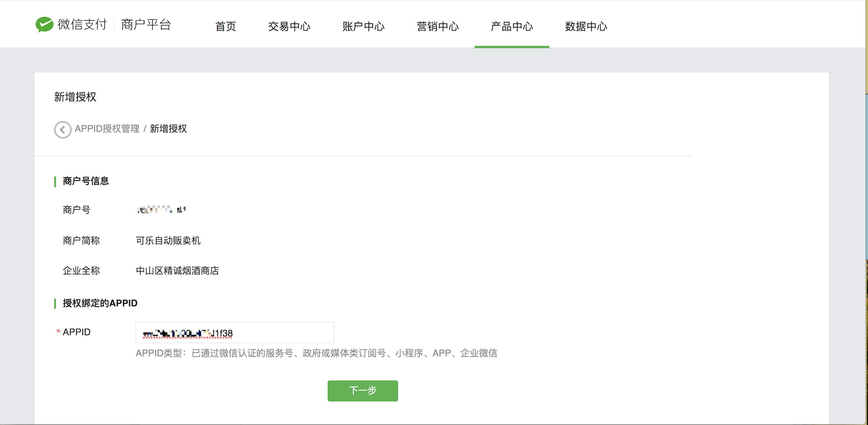Click the APPID授权管理 breadcrumb link
Screen dimensions: 868x425
tap(107, 129)
